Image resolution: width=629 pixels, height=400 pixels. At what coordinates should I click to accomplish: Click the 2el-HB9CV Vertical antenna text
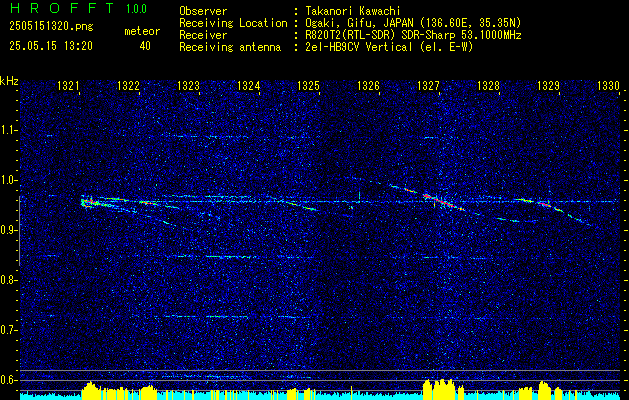pos(389,47)
